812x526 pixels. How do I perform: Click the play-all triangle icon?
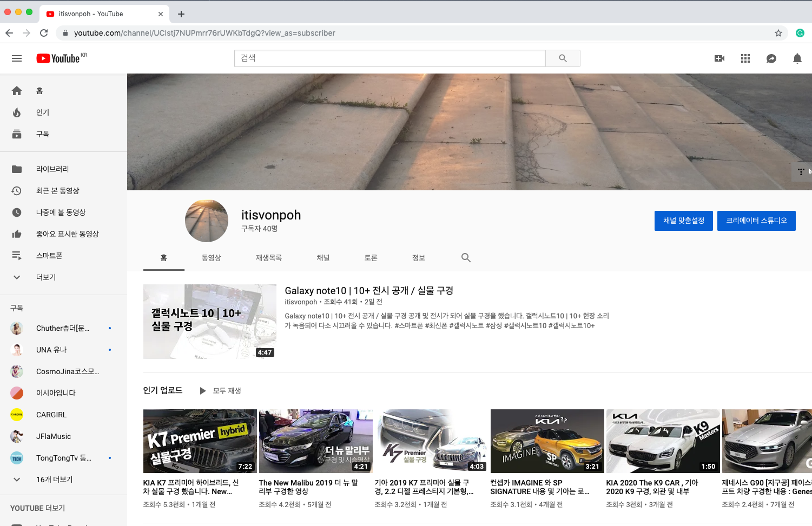(x=203, y=391)
